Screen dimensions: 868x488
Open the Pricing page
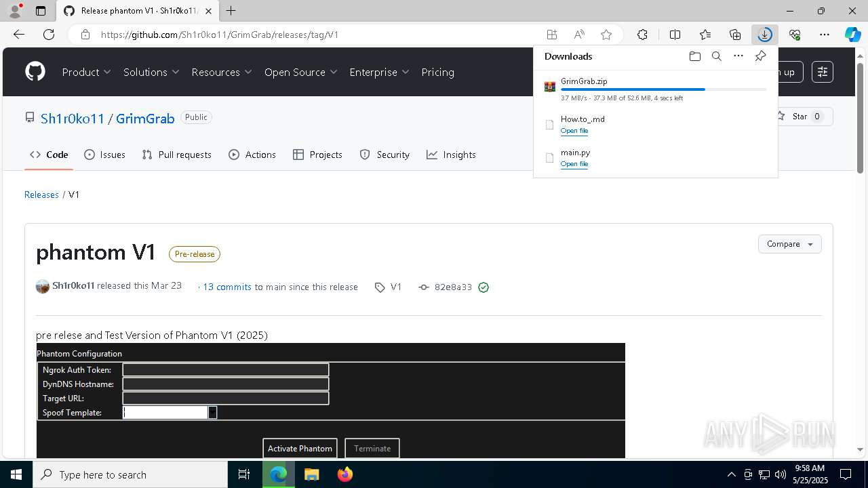[437, 72]
